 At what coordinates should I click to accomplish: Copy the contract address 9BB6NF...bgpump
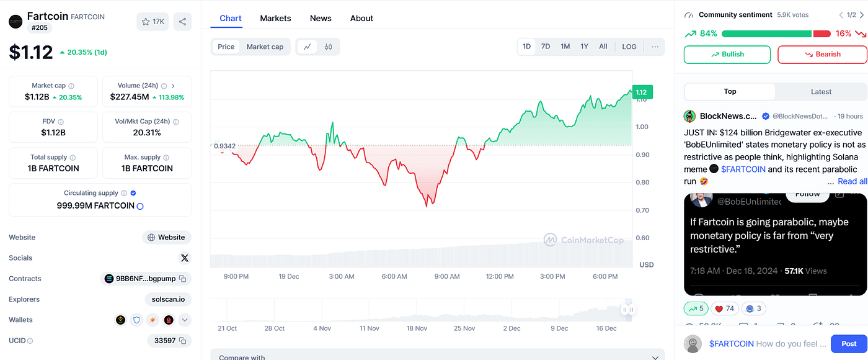click(x=182, y=279)
